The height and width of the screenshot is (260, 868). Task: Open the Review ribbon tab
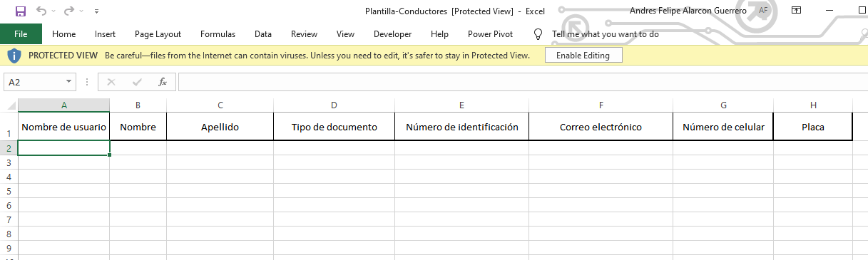click(x=304, y=33)
